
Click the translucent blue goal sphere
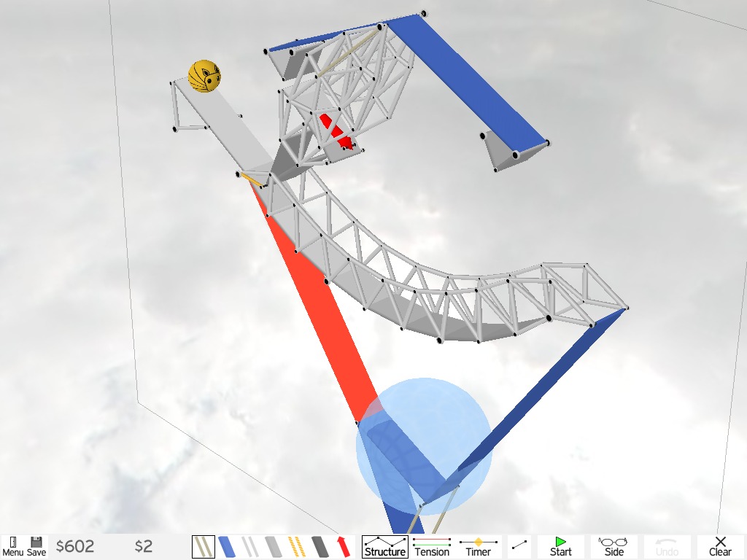pyautogui.click(x=424, y=447)
